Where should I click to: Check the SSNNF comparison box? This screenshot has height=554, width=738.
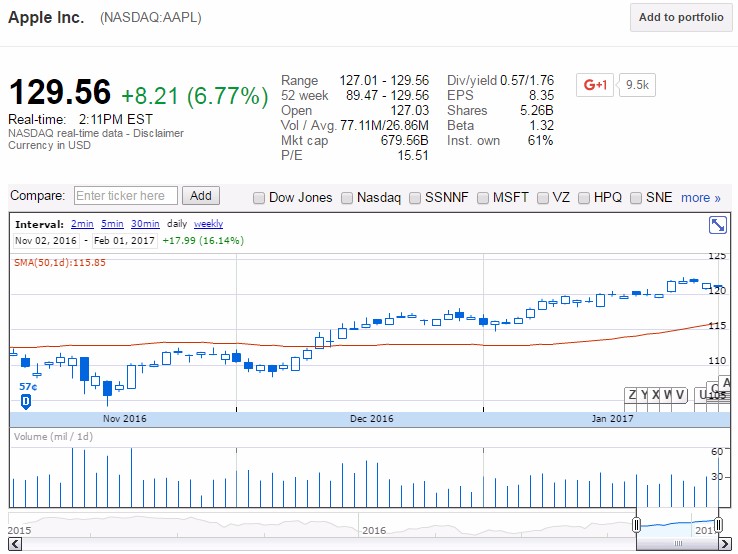[x=415, y=198]
